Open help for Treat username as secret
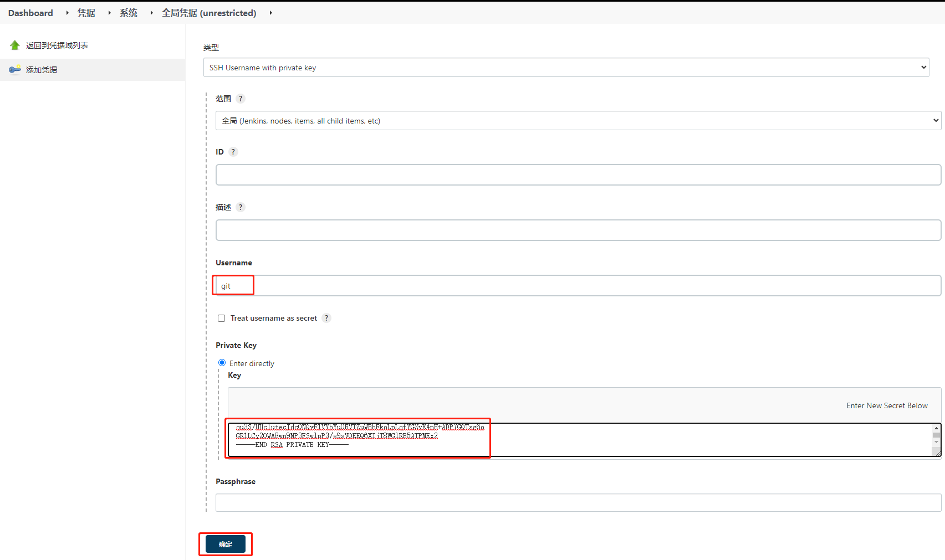The width and height of the screenshot is (945, 560). click(326, 318)
